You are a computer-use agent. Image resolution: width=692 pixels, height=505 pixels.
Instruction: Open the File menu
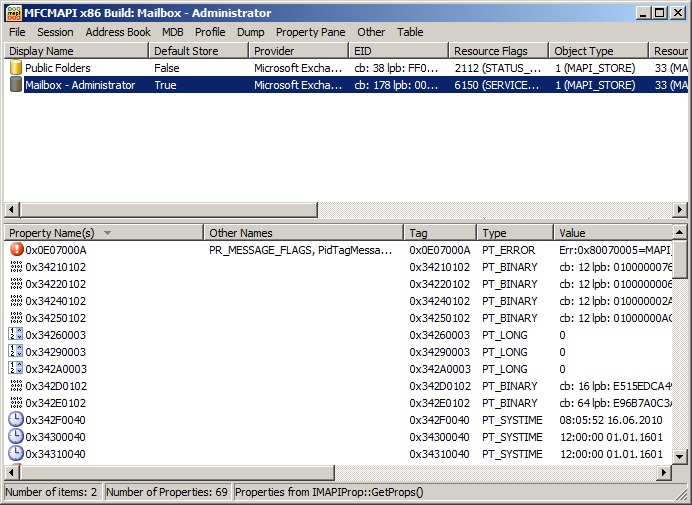click(x=17, y=32)
